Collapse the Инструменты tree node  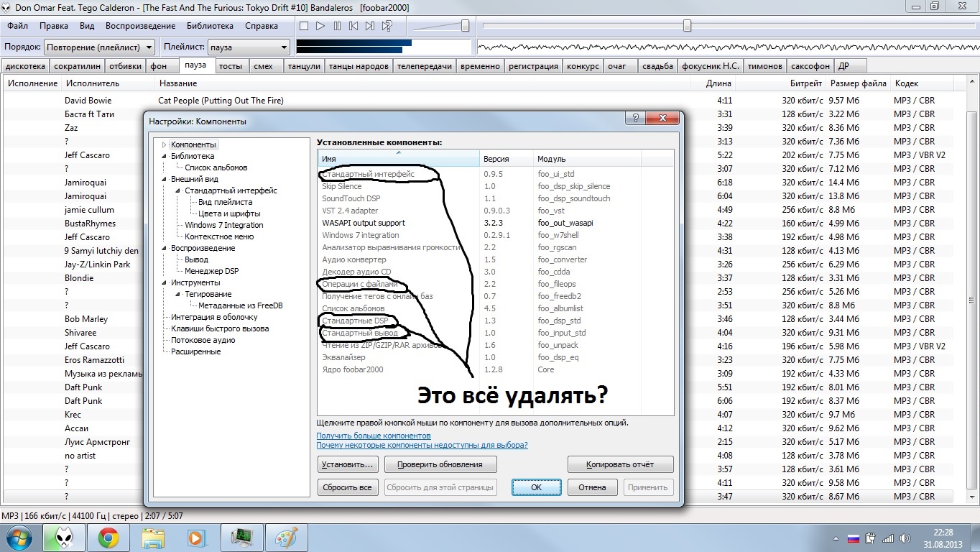pos(165,282)
